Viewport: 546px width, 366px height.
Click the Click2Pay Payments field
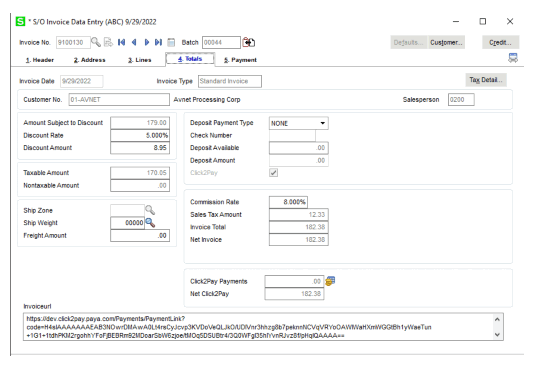(x=294, y=281)
